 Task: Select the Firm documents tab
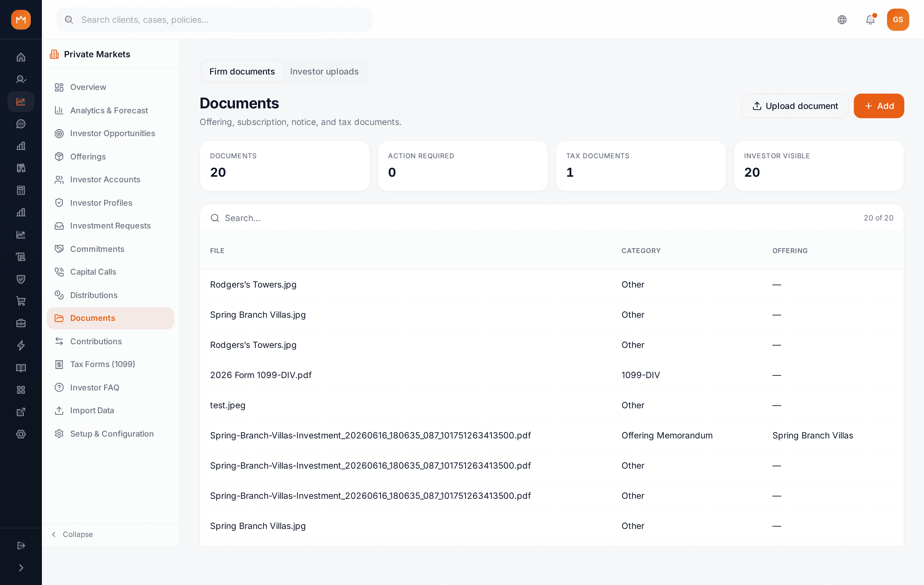coord(242,71)
